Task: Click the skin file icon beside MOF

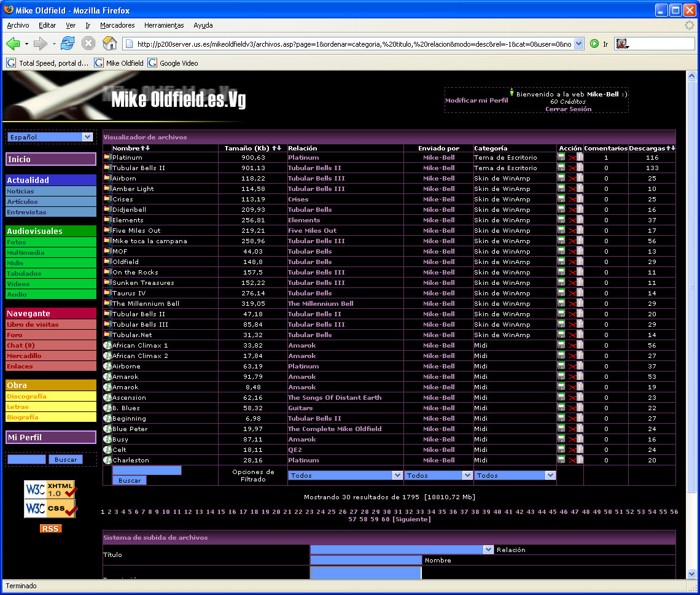Action: tap(107, 251)
